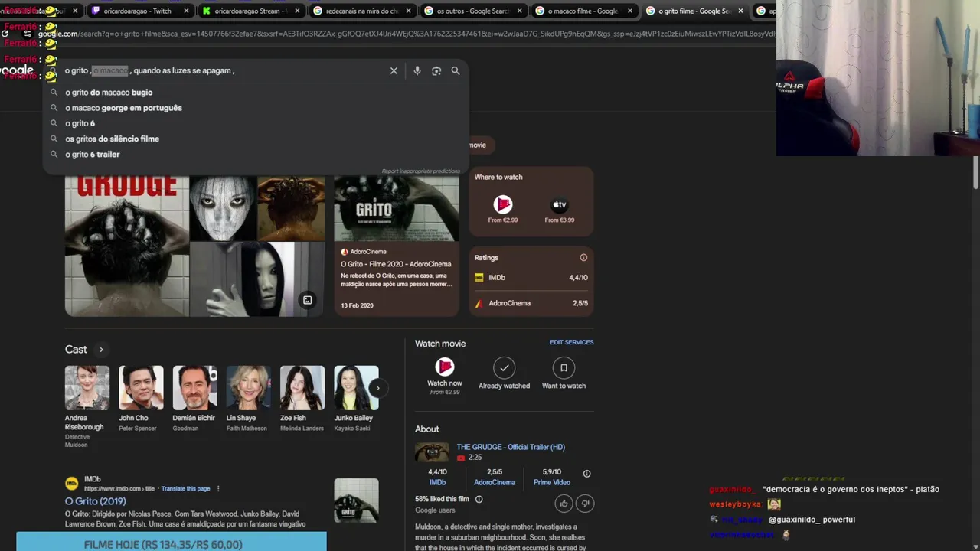Screen dimensions: 980x551
Task: Click the browser address bar URL
Action: [x=406, y=34]
